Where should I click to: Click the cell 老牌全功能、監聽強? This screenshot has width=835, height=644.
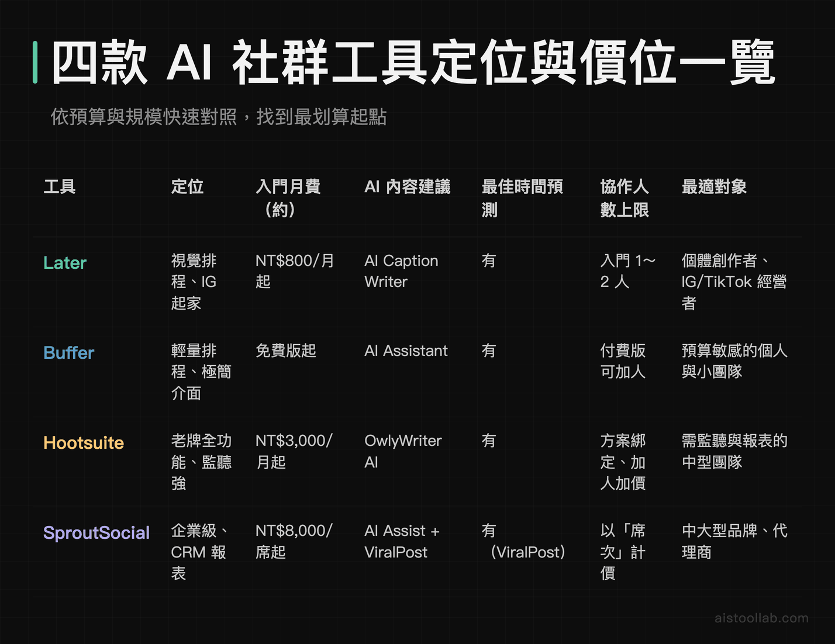click(201, 462)
